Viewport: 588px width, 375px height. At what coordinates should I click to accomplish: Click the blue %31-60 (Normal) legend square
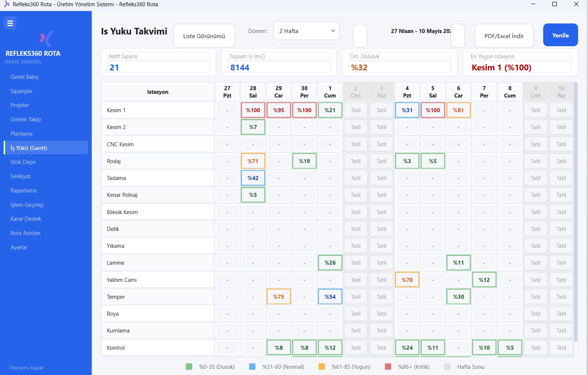coord(252,367)
